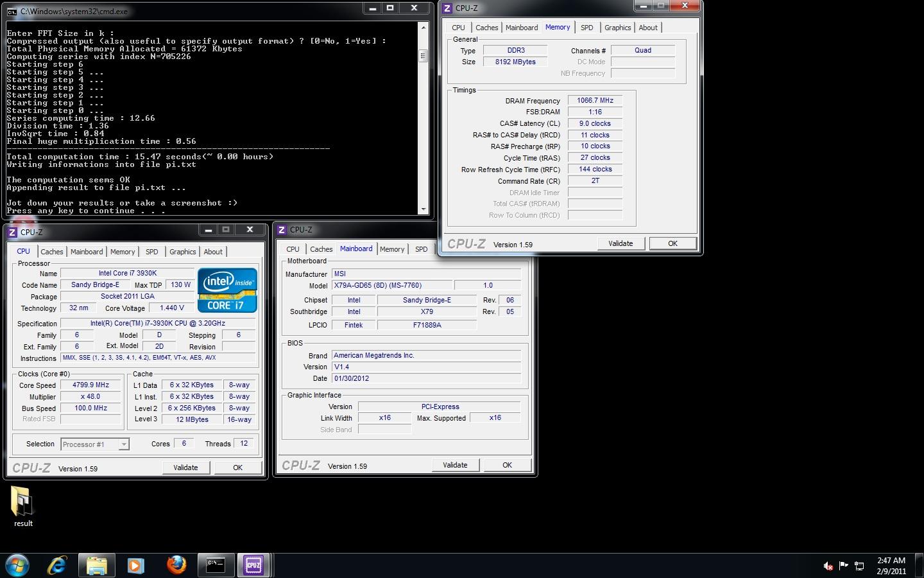The height and width of the screenshot is (578, 924).
Task: Click cmd window scrollbar down arrow
Action: pos(423,209)
